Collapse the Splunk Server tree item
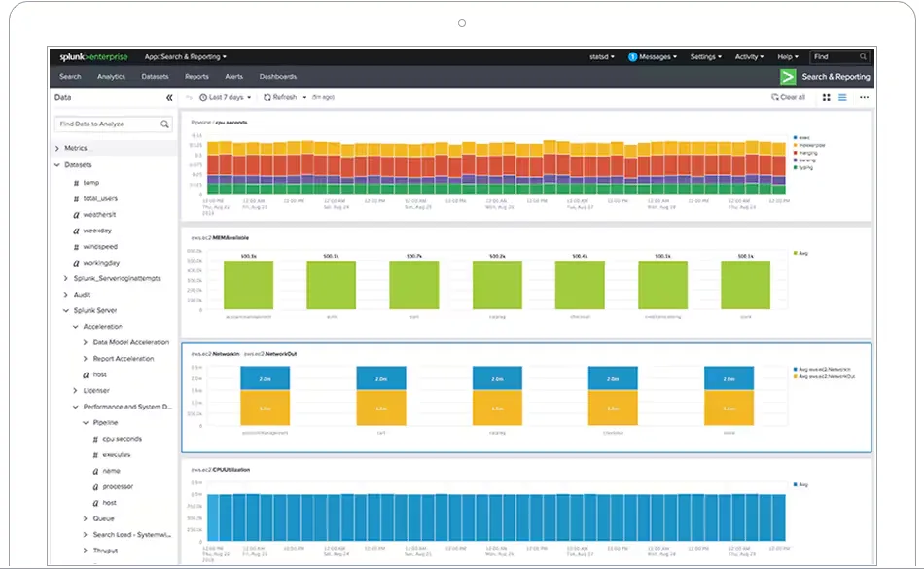The image size is (924, 569). pyautogui.click(x=66, y=310)
